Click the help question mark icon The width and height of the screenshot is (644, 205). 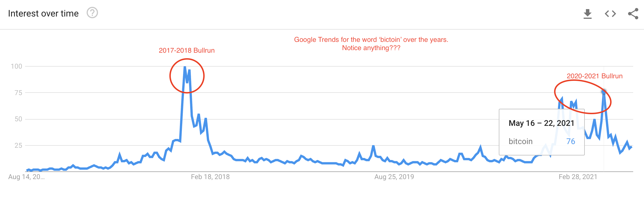(92, 13)
